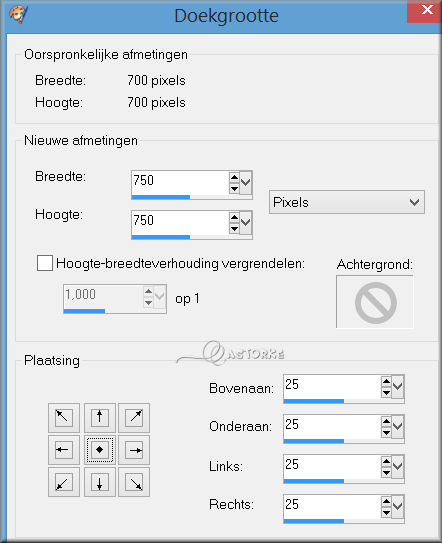Viewport: 442px width, 543px height.
Task: Enable Hoogte-breedteverhouding vergrendelen checkbox
Action: [x=45, y=263]
